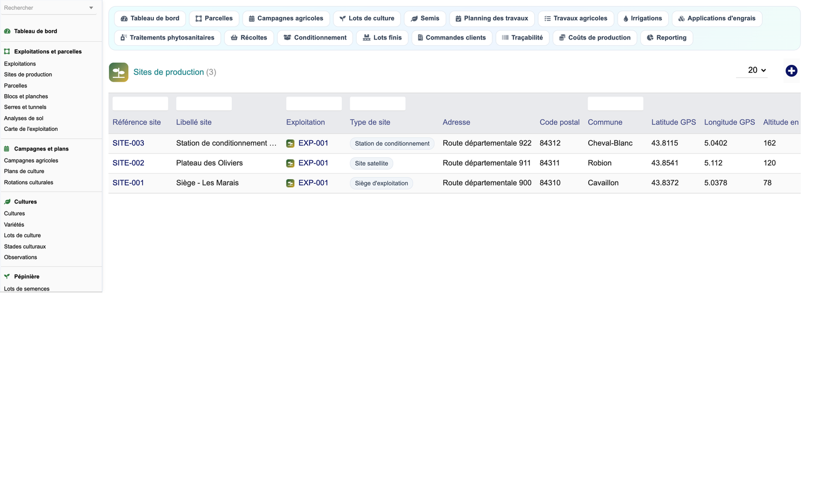This screenshot has height=504, width=815.
Task: Sort by the Adresse column header
Action: (x=456, y=122)
